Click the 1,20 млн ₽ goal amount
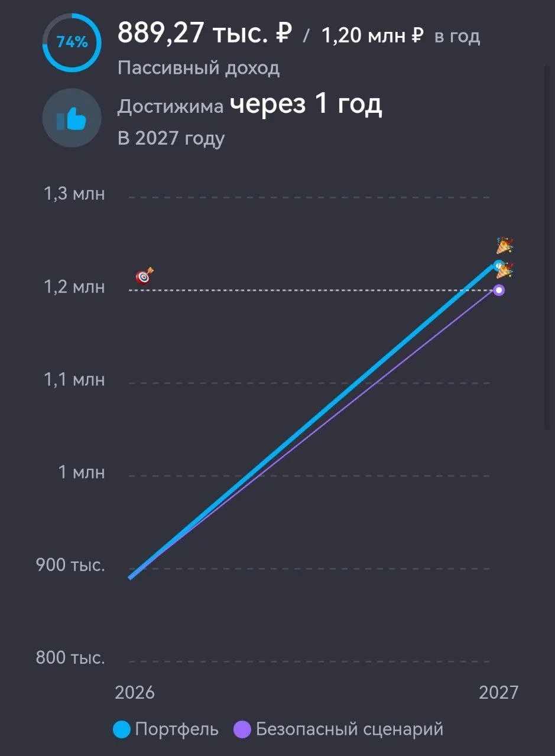555x756 pixels. 373,36
